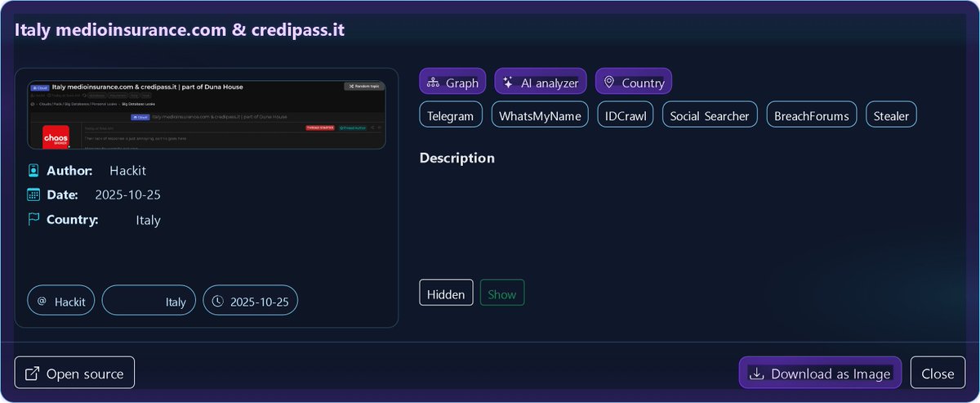This screenshot has height=403, width=980.
Task: Download the card as image
Action: coord(820,373)
